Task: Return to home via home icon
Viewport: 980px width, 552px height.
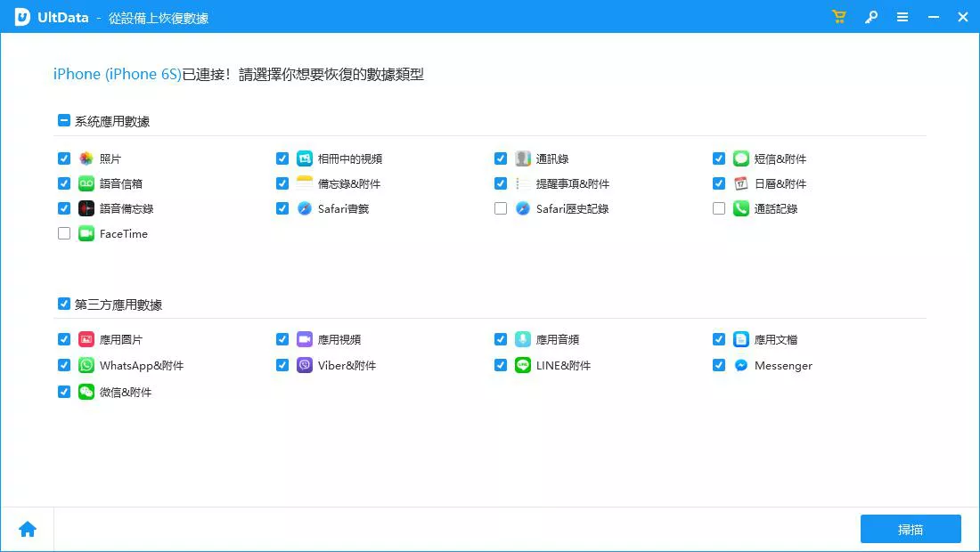Action: pos(27,528)
